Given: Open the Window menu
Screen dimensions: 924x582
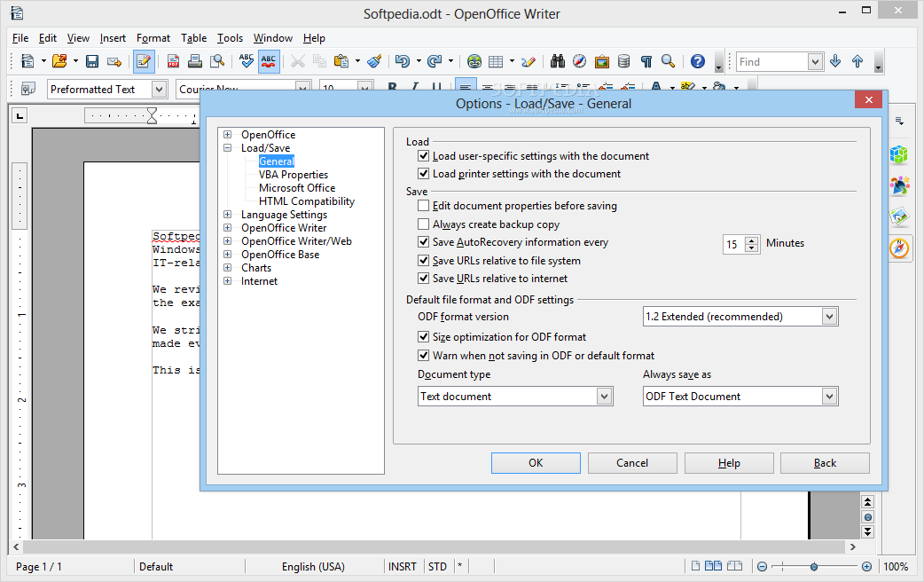Looking at the screenshot, I should point(273,38).
